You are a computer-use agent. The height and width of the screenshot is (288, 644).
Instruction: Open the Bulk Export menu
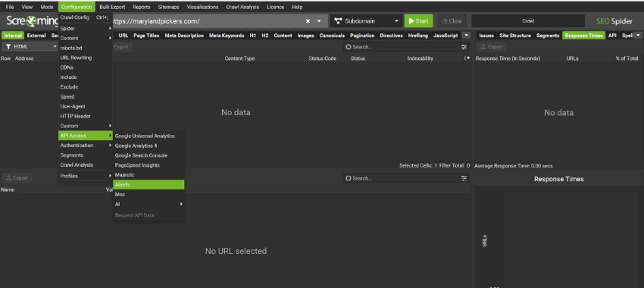(x=112, y=7)
